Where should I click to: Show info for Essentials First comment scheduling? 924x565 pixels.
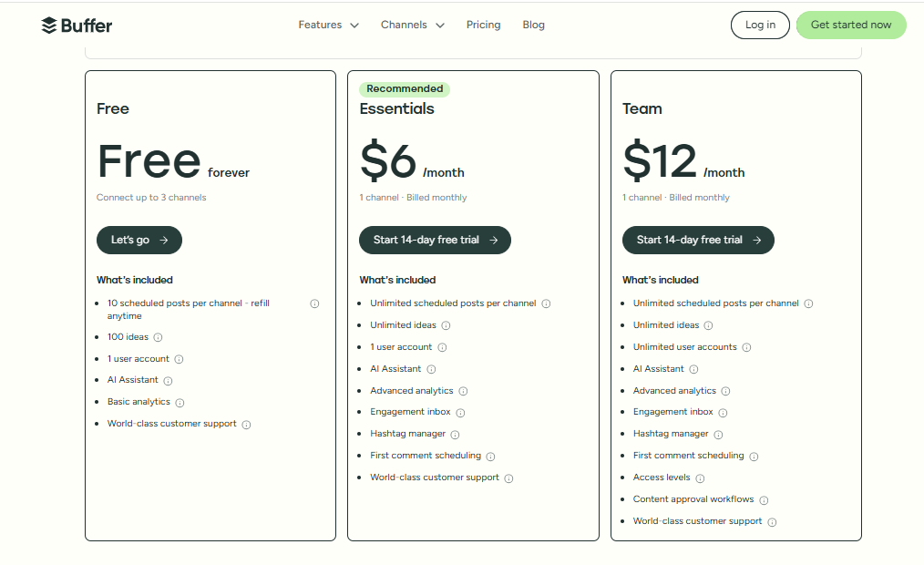coord(490,457)
